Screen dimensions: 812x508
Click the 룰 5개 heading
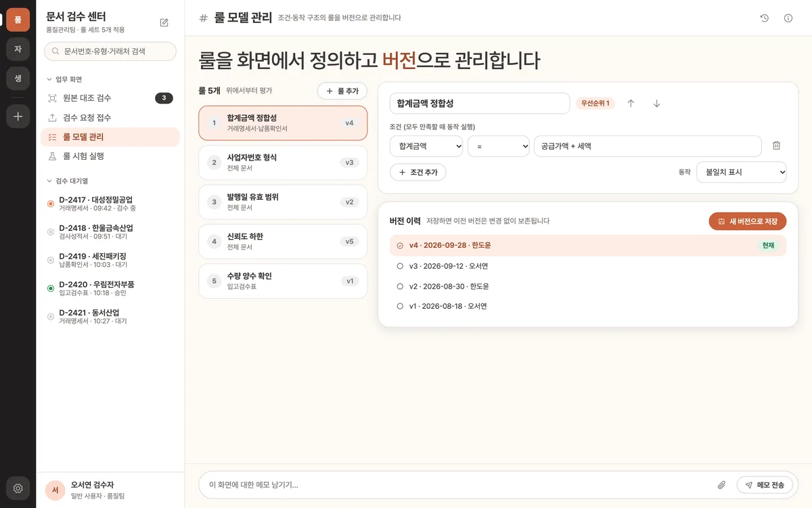click(x=209, y=90)
